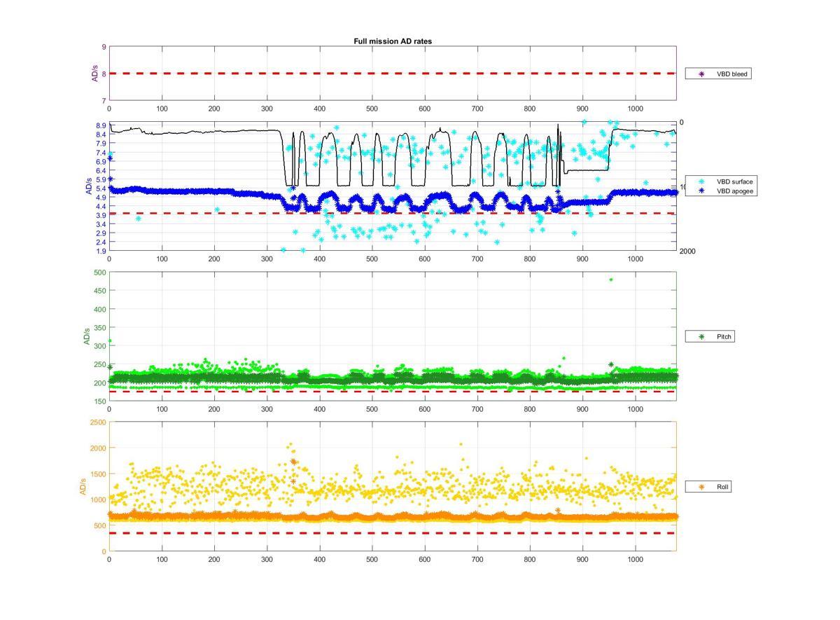Select the VBD apogee legend entry
840x620 pixels.
(721, 191)
